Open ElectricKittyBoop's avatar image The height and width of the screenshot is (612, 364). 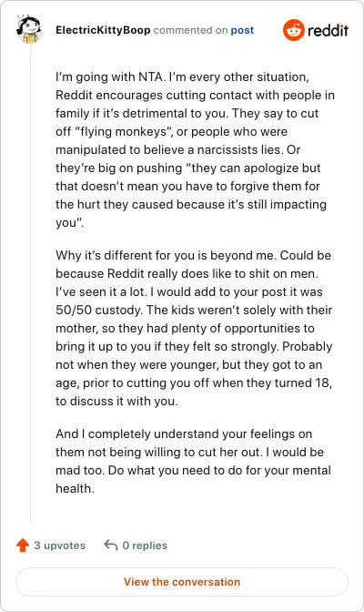tap(29, 28)
